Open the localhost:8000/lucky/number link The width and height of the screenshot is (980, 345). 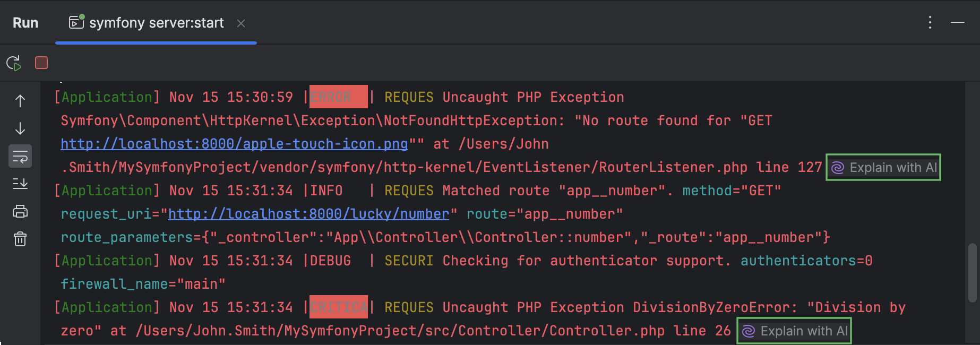click(x=308, y=214)
